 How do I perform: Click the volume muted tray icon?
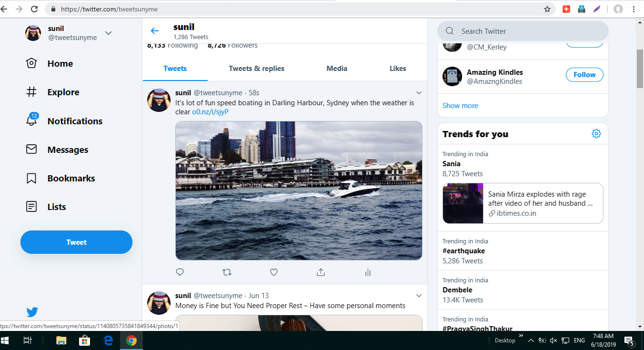(553, 340)
